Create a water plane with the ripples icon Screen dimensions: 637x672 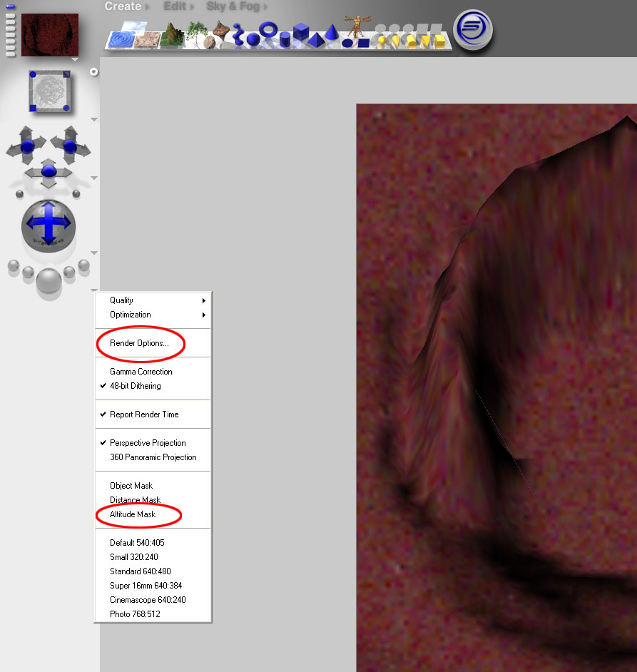coord(122,39)
